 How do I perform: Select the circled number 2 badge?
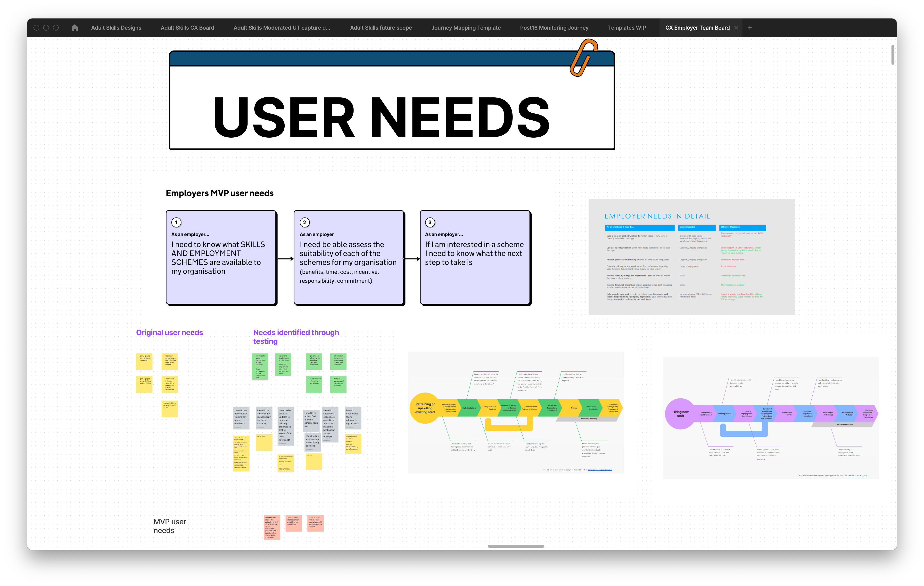tap(305, 222)
